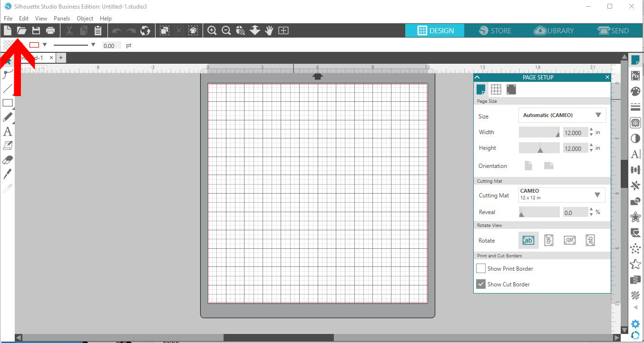Switch to Grid settings tab in Page Setup
The width and height of the screenshot is (644, 343).
pyautogui.click(x=496, y=89)
